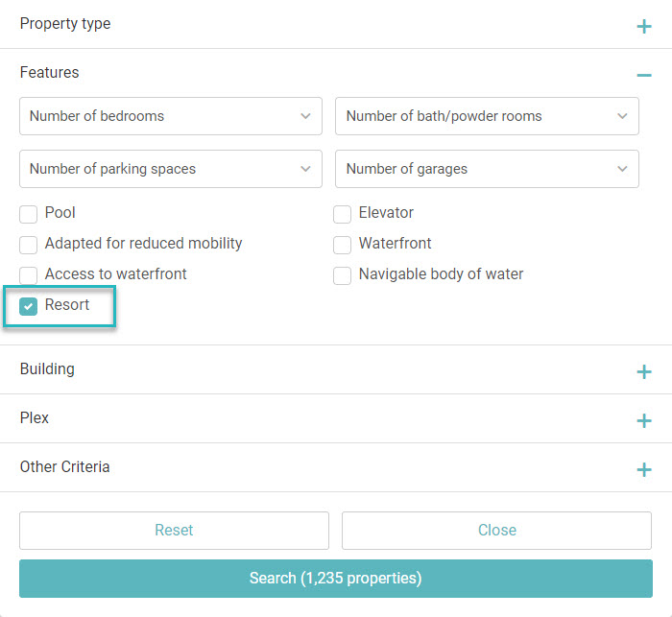Expand Other Criteria plus icon
This screenshot has height=617, width=672.
[644, 469]
